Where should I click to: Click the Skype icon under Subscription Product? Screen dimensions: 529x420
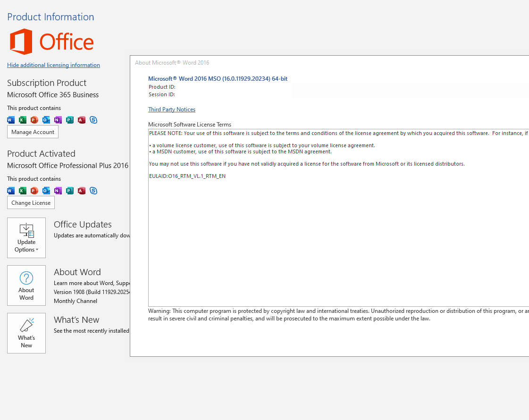[93, 120]
